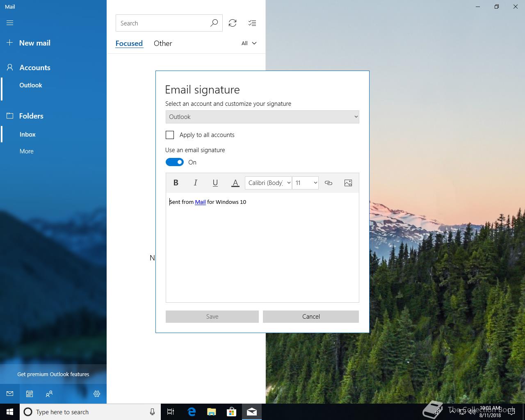
Task: Open the Accounts section
Action: (x=29, y=68)
